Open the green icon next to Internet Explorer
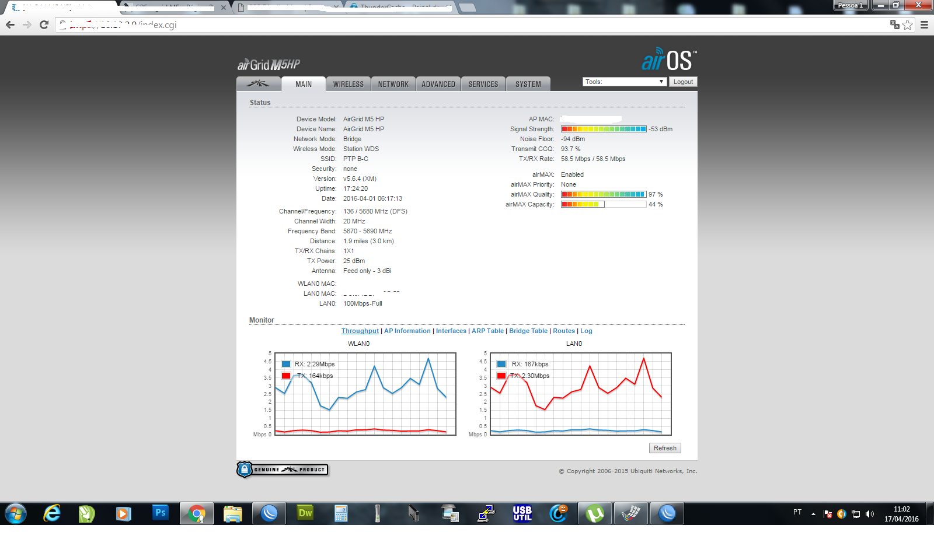 point(87,513)
